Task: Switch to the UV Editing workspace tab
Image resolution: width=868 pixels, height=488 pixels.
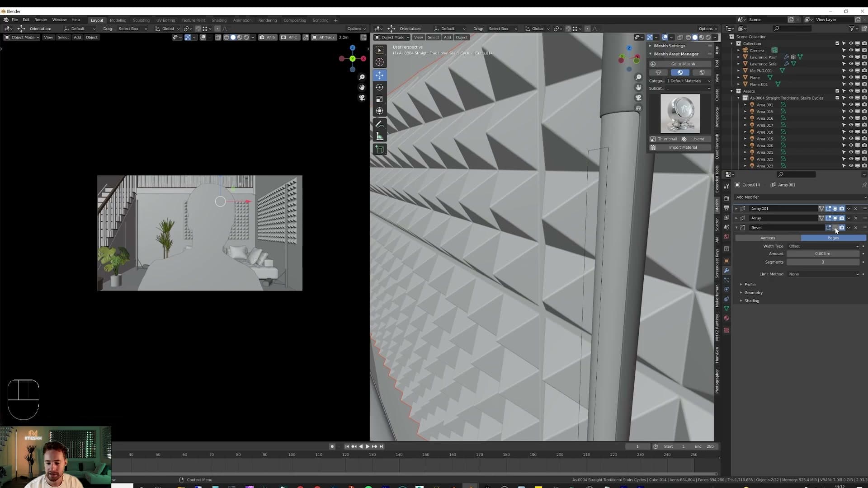Action: pyautogui.click(x=165, y=20)
